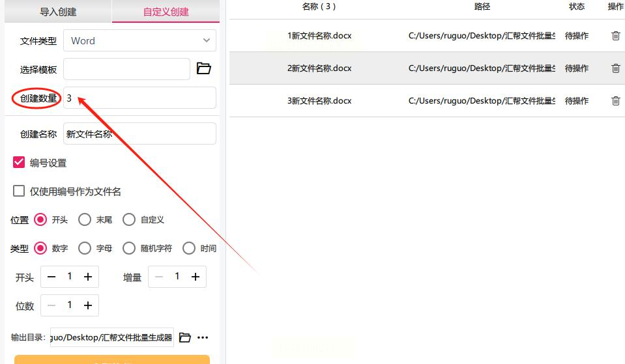Click the 创建名称 input field
This screenshot has width=625, height=364.
coord(139,133)
